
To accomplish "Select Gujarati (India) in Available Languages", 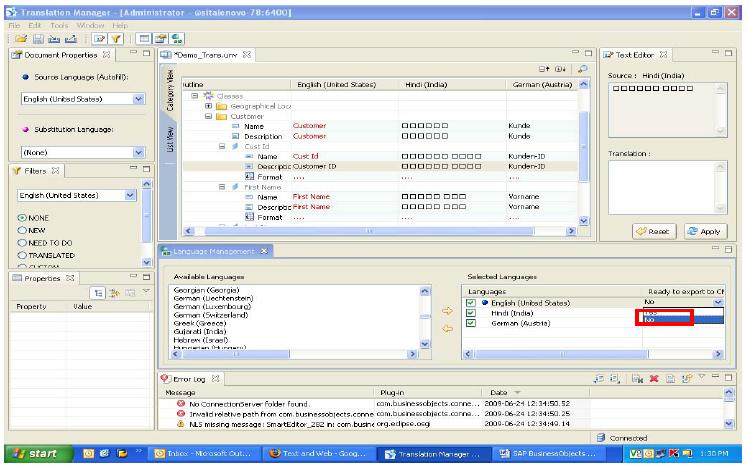I will [x=200, y=331].
